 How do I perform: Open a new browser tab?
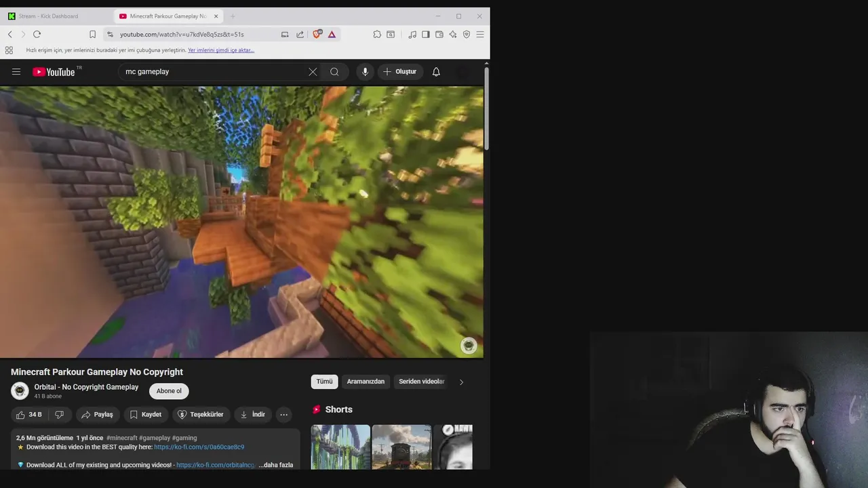(x=233, y=16)
